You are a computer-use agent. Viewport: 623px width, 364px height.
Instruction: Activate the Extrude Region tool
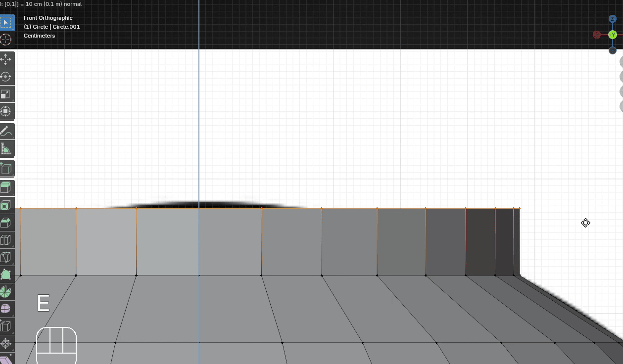click(x=6, y=188)
